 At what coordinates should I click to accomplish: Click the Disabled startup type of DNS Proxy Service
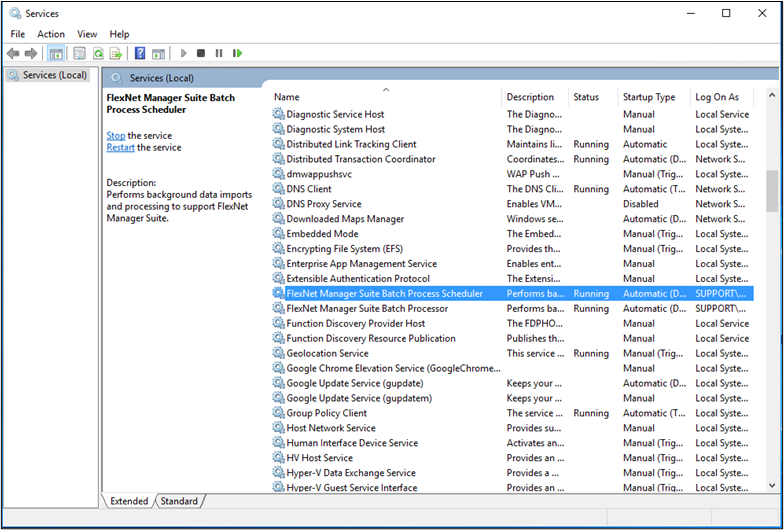tap(640, 204)
